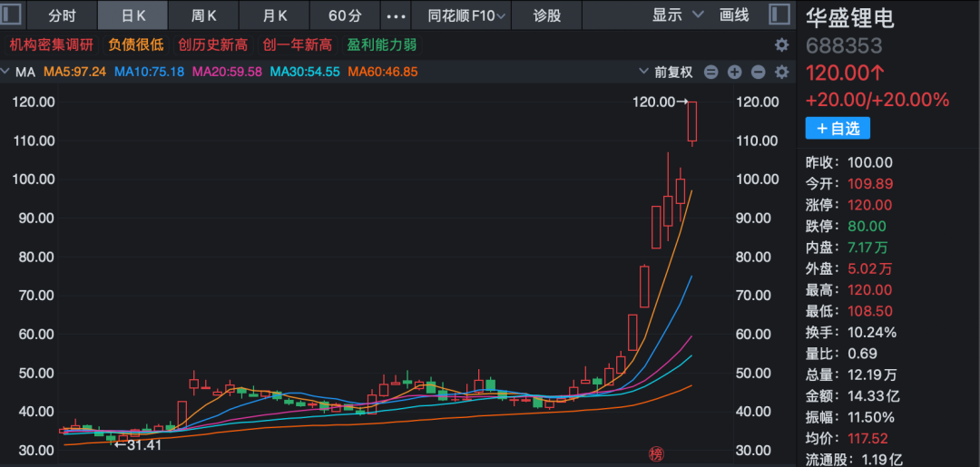Click the MA5:97.24 label
This screenshot has width=980, height=467.
74,73
